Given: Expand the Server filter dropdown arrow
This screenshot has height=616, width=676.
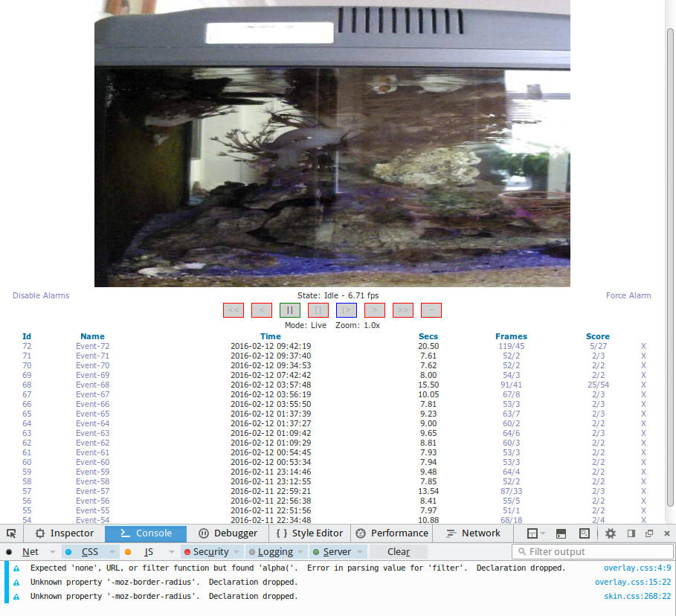Looking at the screenshot, I should 359,552.
